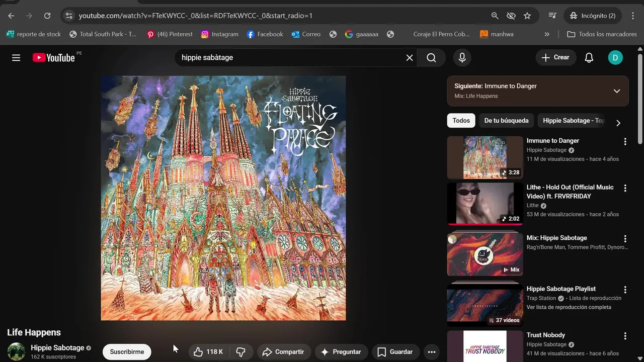The height and width of the screenshot is (362, 644).
Task: Open options menu for Trust Nobody
Action: click(625, 336)
